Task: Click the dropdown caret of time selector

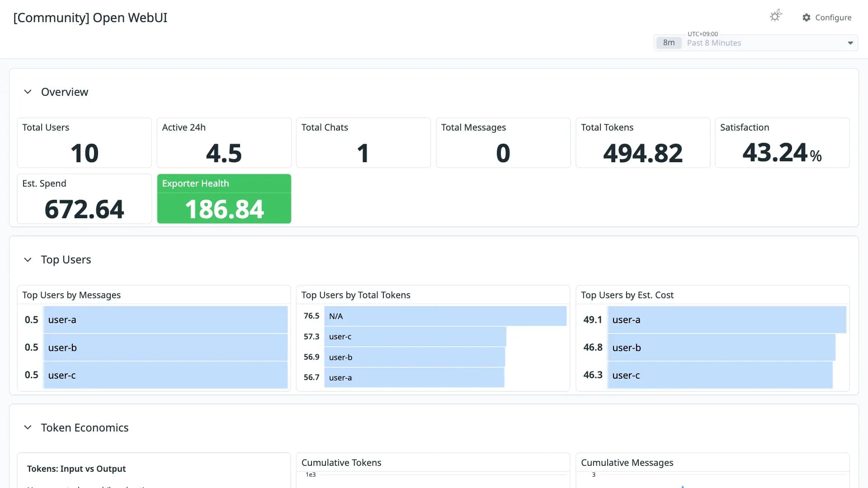Action: pyautogui.click(x=850, y=43)
